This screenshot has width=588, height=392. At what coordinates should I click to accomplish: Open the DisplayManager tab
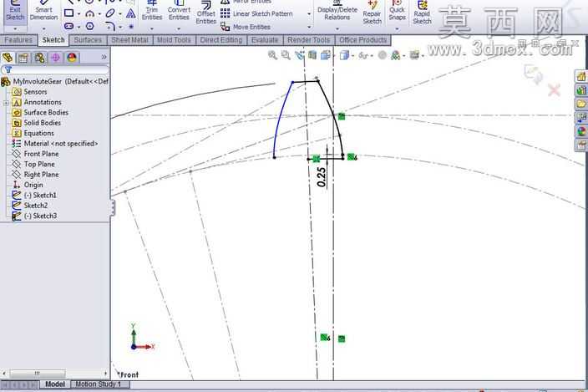(72, 58)
